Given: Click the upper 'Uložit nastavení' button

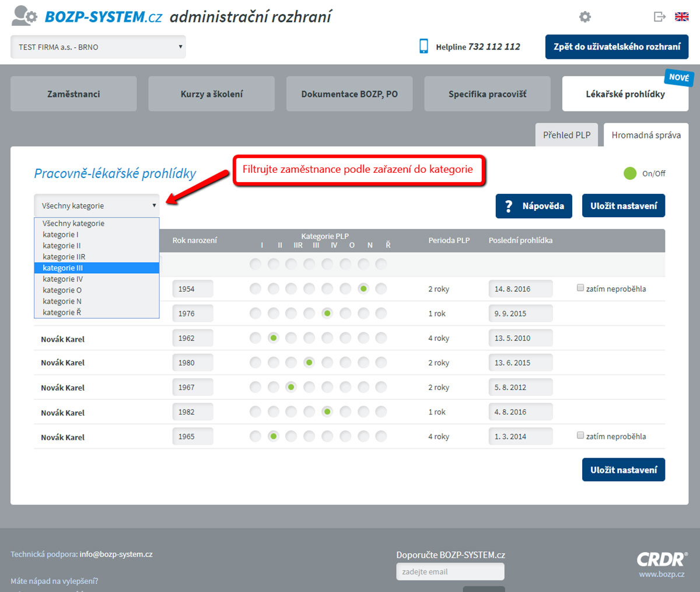Looking at the screenshot, I should [624, 206].
